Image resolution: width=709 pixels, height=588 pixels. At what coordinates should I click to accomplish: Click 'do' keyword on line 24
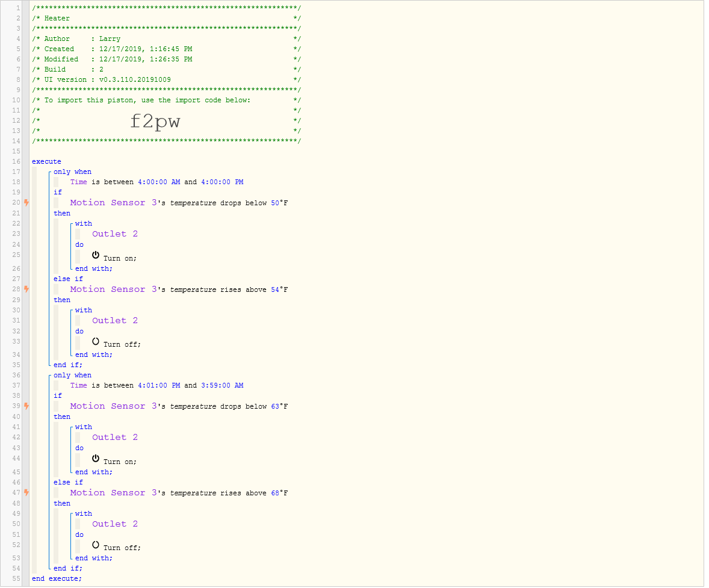[79, 245]
